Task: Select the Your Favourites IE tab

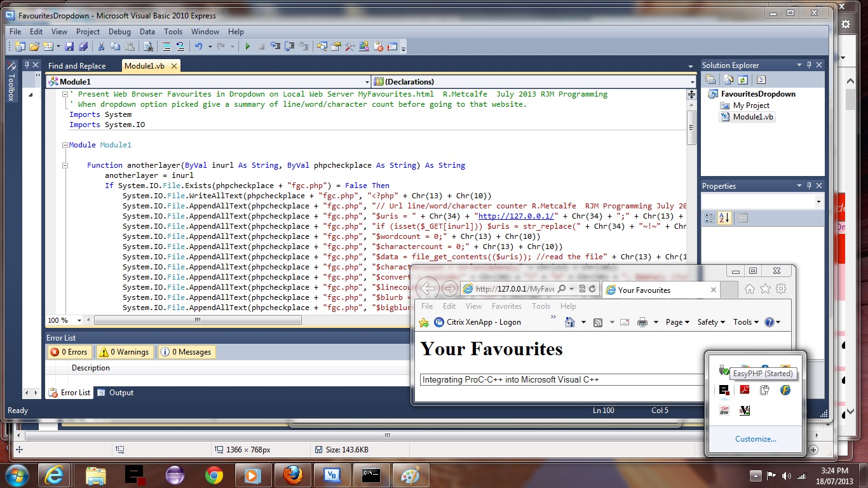Action: [661, 290]
